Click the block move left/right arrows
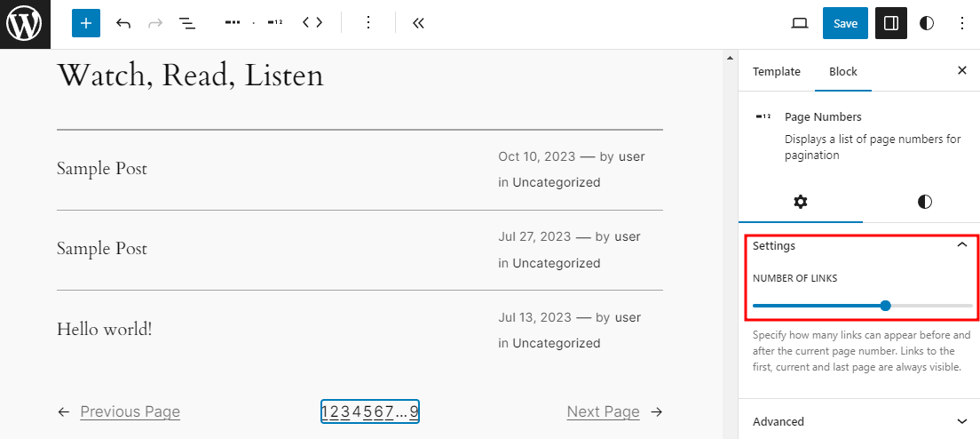This screenshot has width=980, height=439. pos(312,23)
